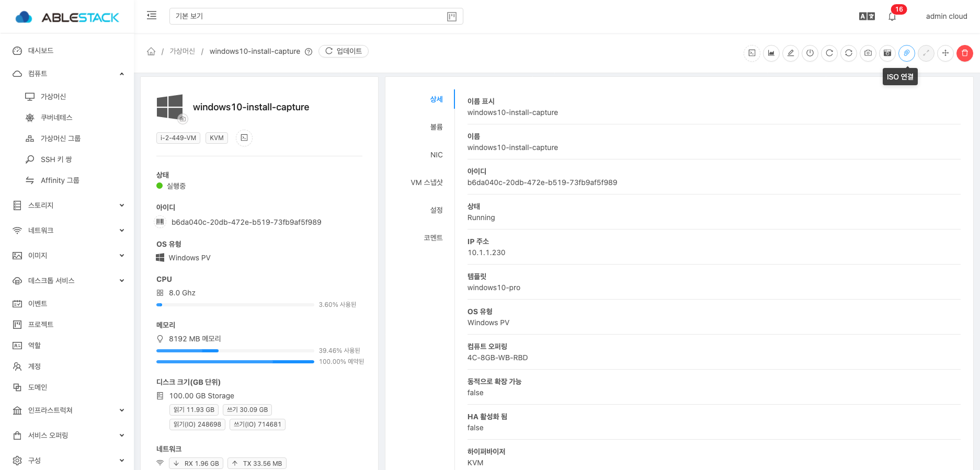Click the red trash delete button
This screenshot has width=980, height=470.
(964, 53)
